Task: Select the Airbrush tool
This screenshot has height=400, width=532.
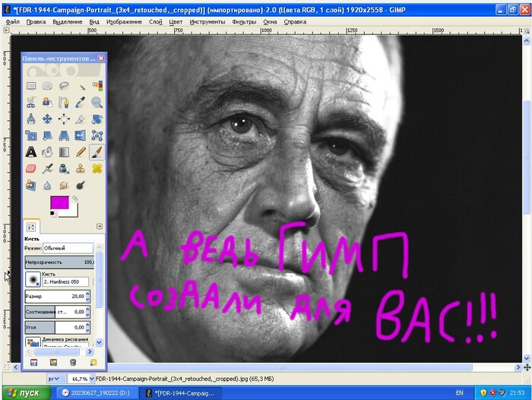Action: [47, 169]
